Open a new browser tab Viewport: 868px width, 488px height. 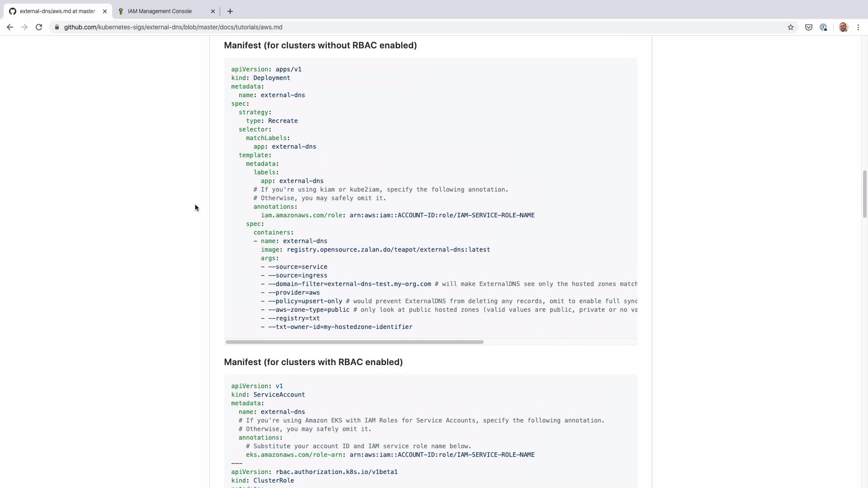coord(230,11)
